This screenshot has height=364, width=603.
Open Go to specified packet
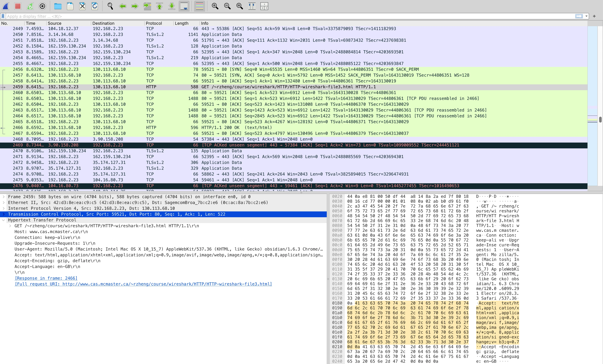click(147, 6)
